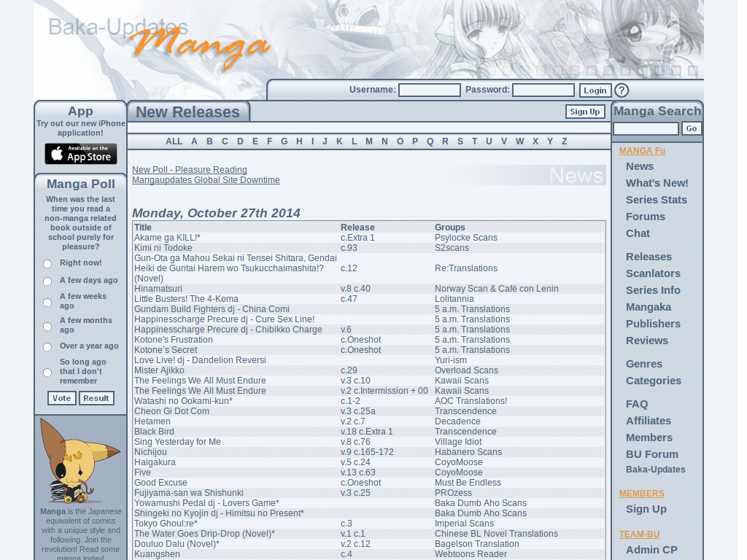
Task: Choose "Over a year ago" poll answer
Action: (47, 346)
